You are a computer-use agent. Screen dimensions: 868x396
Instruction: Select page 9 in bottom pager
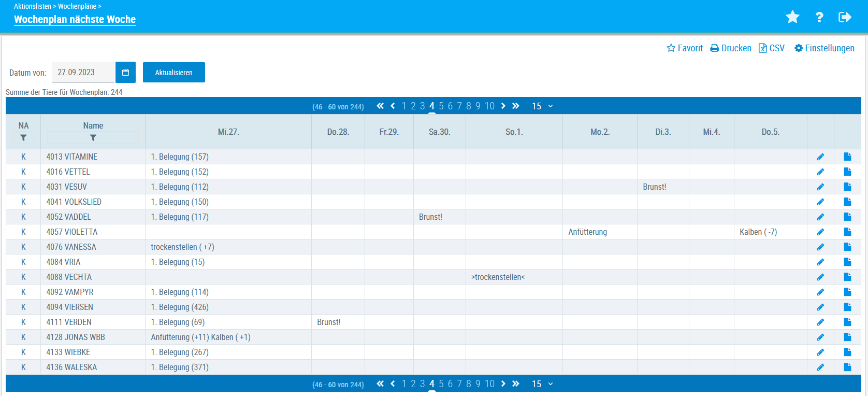click(478, 384)
